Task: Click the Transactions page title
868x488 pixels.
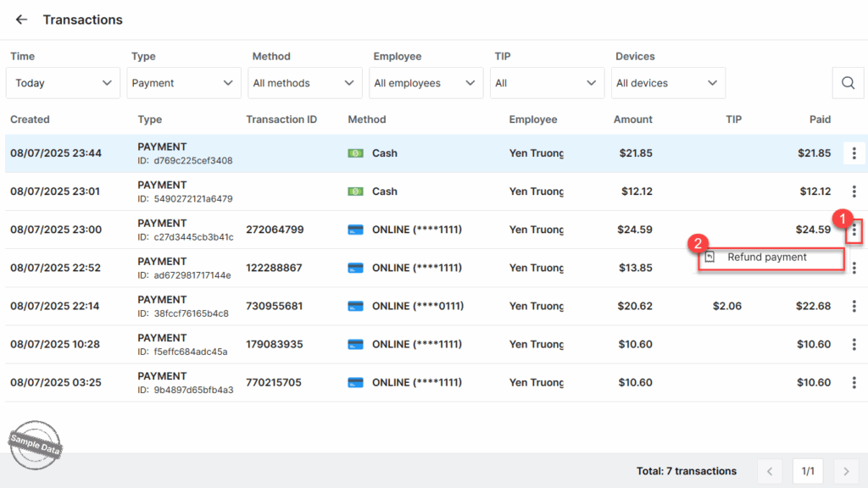Action: tap(83, 20)
